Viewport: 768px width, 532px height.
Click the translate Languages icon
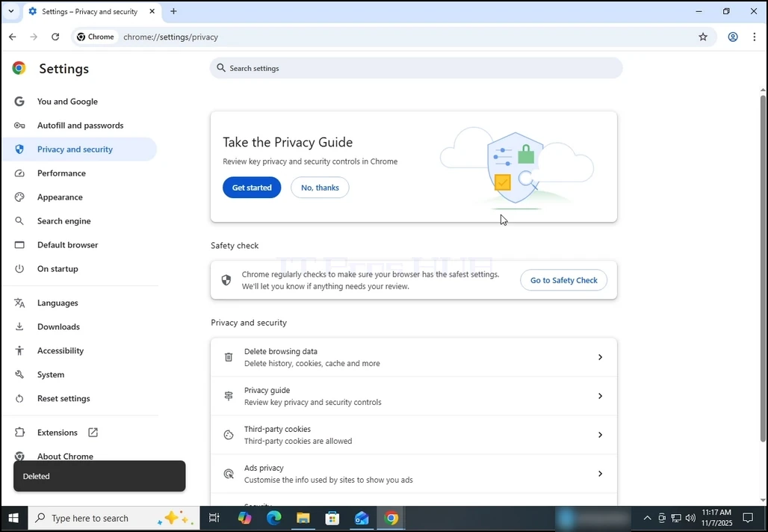click(19, 303)
